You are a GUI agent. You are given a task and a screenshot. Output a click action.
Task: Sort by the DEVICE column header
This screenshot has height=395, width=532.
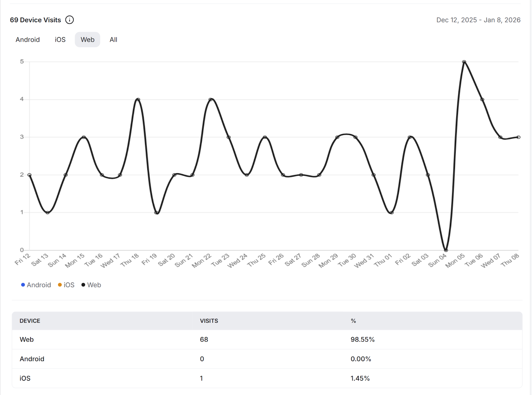(x=30, y=321)
